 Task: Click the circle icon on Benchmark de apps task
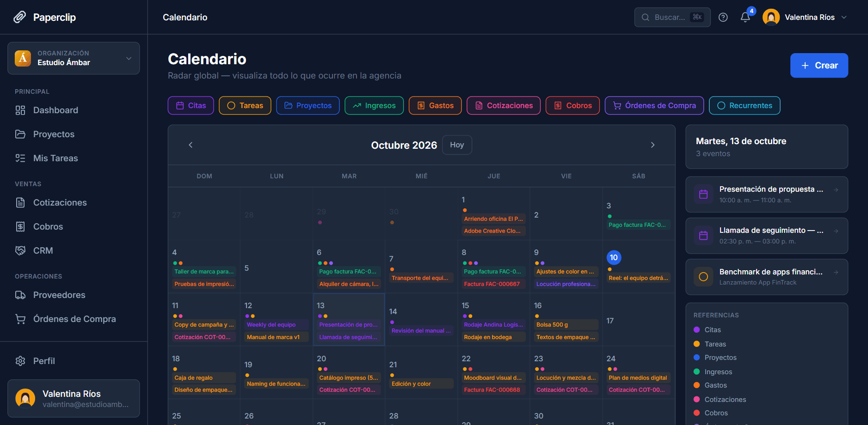703,277
